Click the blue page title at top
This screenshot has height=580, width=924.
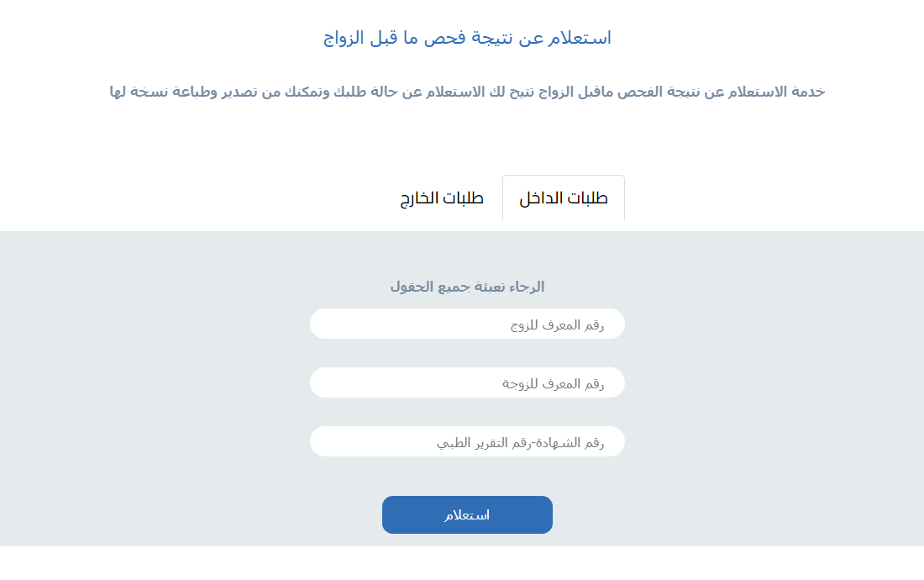pos(467,38)
